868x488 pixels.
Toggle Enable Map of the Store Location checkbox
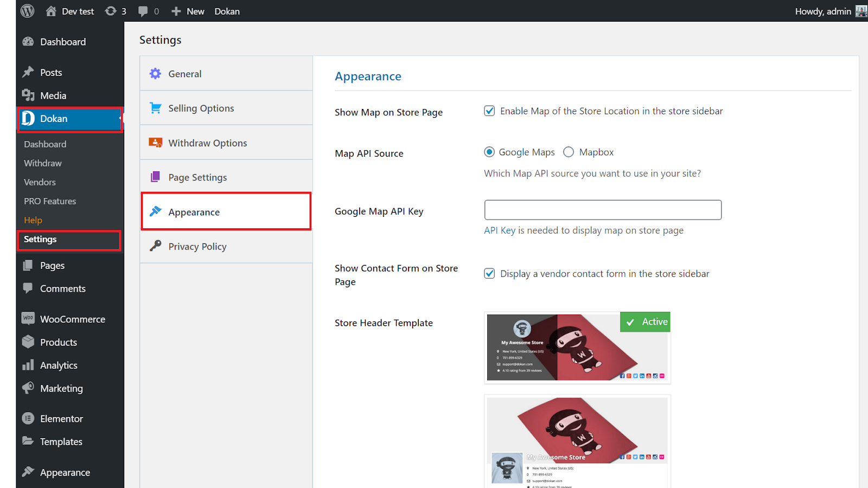coord(489,111)
